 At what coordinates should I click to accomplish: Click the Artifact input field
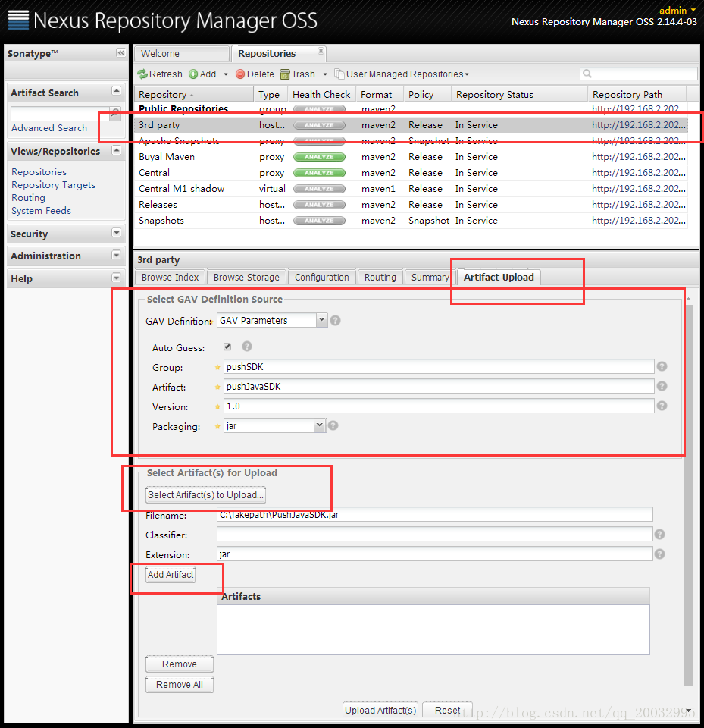pyautogui.click(x=439, y=386)
